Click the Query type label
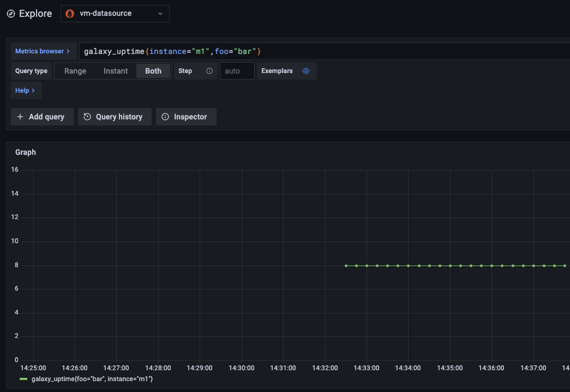This screenshot has height=392, width=570. [31, 71]
